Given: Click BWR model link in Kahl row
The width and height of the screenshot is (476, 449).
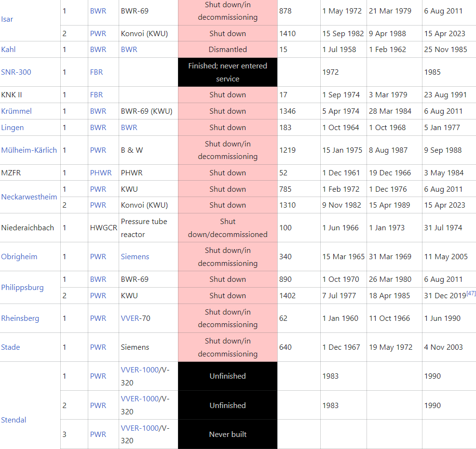Looking at the screenshot, I should [129, 50].
